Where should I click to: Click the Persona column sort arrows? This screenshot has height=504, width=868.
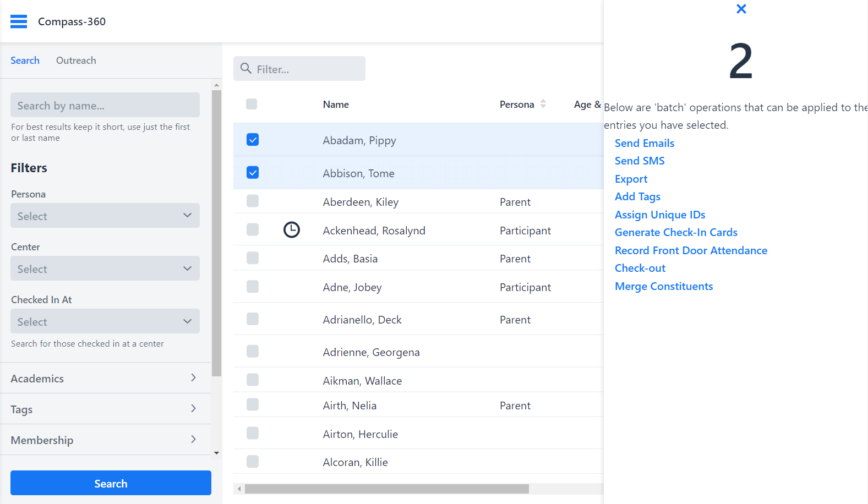pyautogui.click(x=543, y=104)
